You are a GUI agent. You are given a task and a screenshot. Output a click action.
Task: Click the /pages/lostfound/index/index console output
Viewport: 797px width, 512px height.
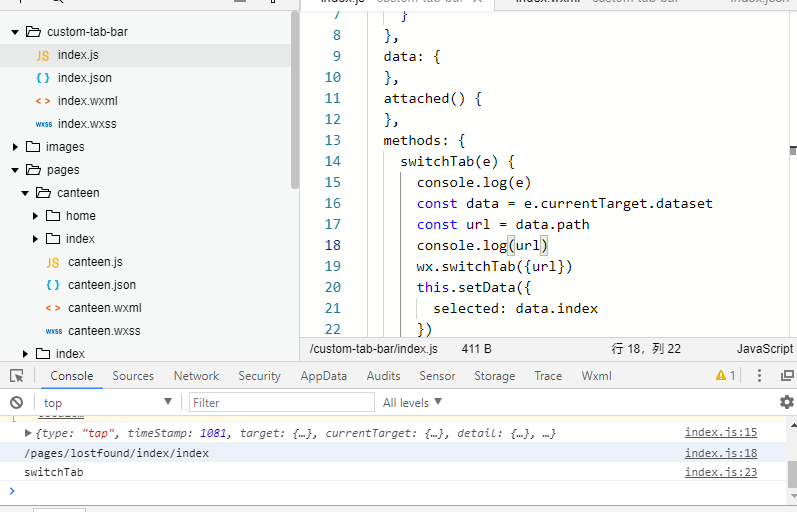(116, 453)
